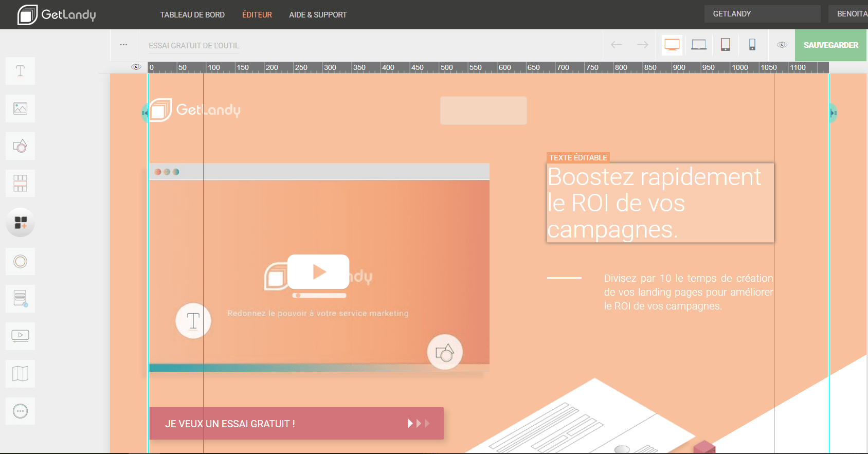This screenshot has height=454, width=868.
Task: Open the Aide & Support menu
Action: (x=318, y=15)
